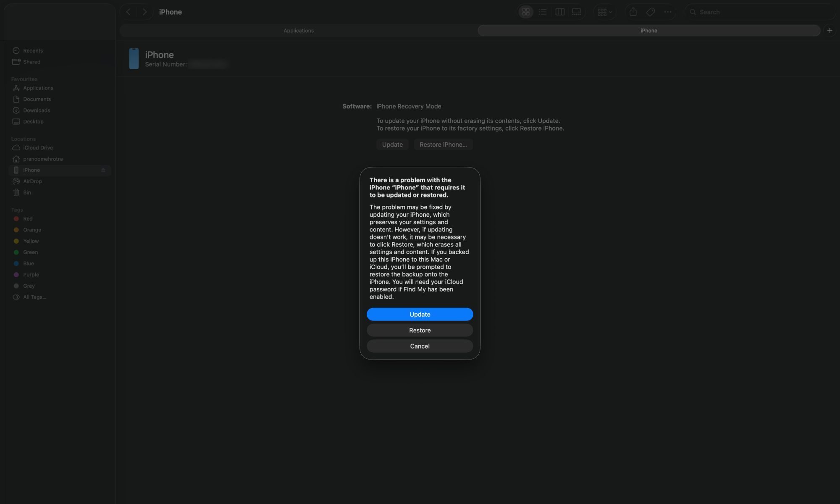This screenshot has height=504, width=840.
Task: Click the Search field
Action: coord(760,12)
